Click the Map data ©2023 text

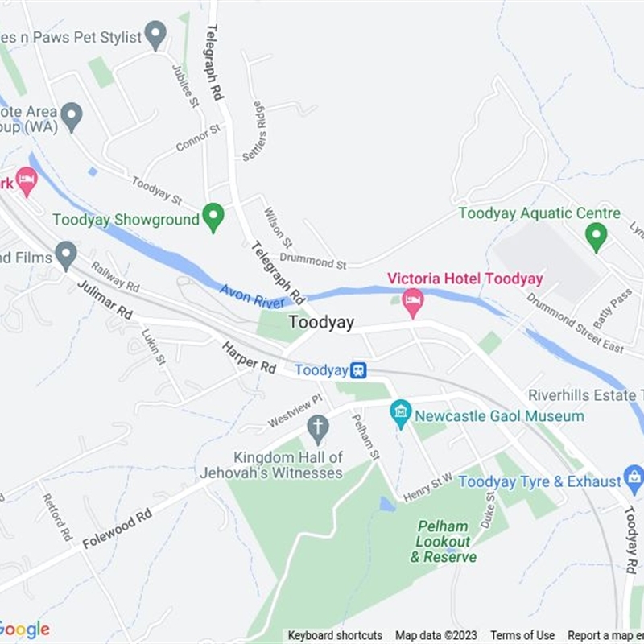point(436,635)
